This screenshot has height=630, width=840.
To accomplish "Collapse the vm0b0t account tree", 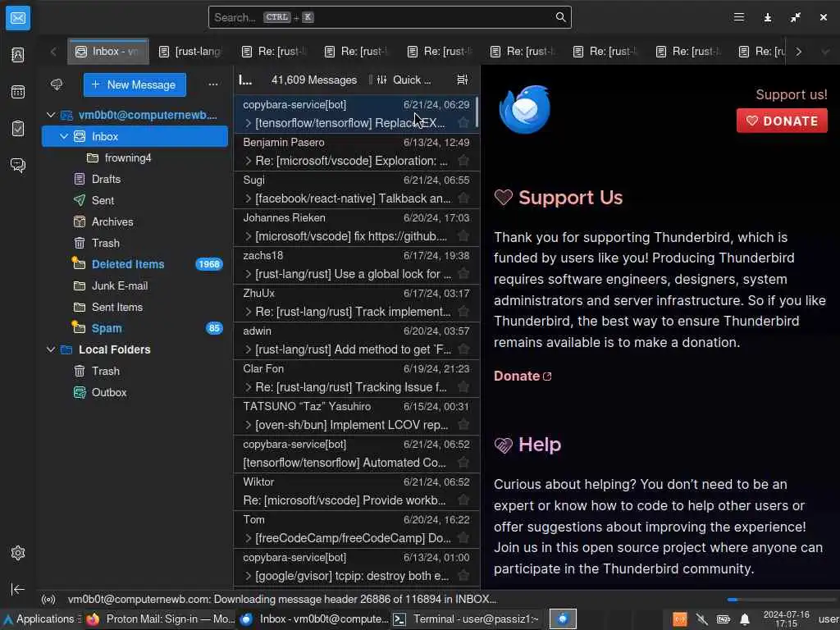I will pos(51,115).
